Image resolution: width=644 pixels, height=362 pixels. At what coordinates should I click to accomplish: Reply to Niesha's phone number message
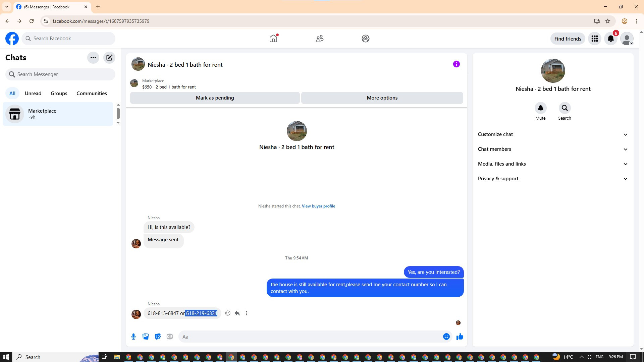(237, 313)
